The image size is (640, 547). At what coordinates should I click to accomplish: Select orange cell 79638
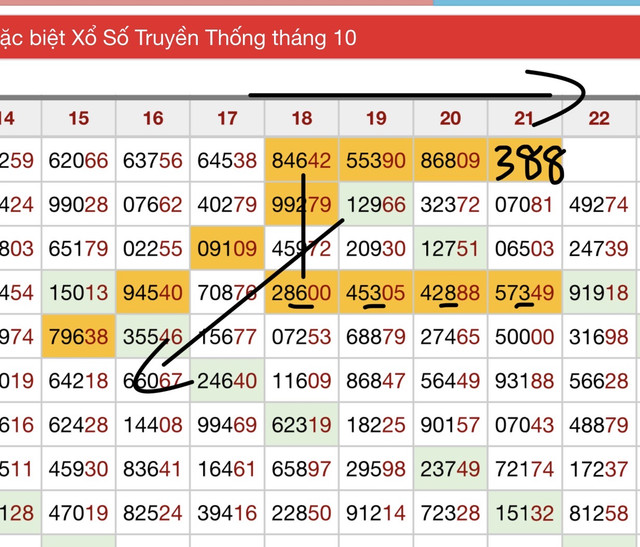point(78,336)
